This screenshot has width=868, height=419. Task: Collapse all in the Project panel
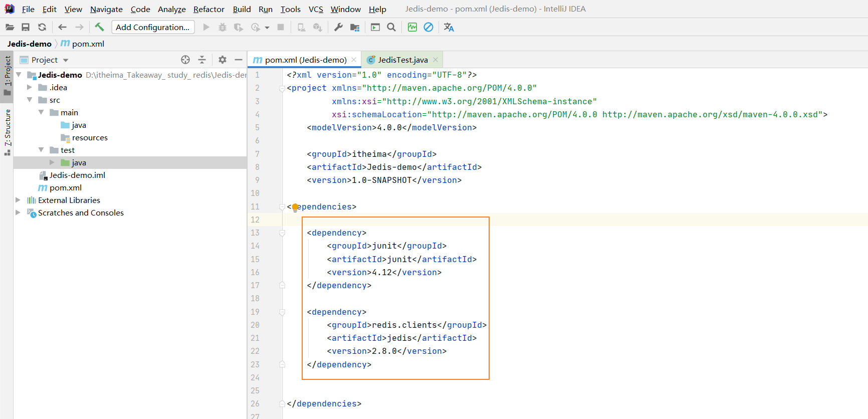[x=202, y=60]
